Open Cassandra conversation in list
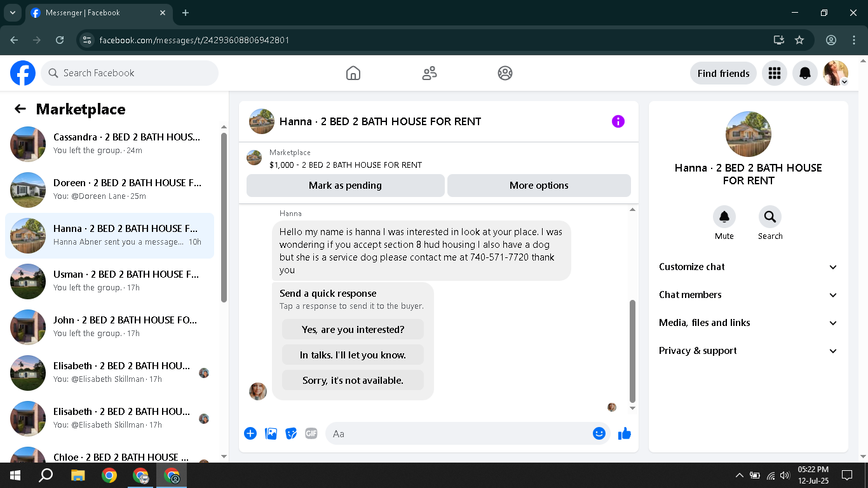 pos(109,144)
